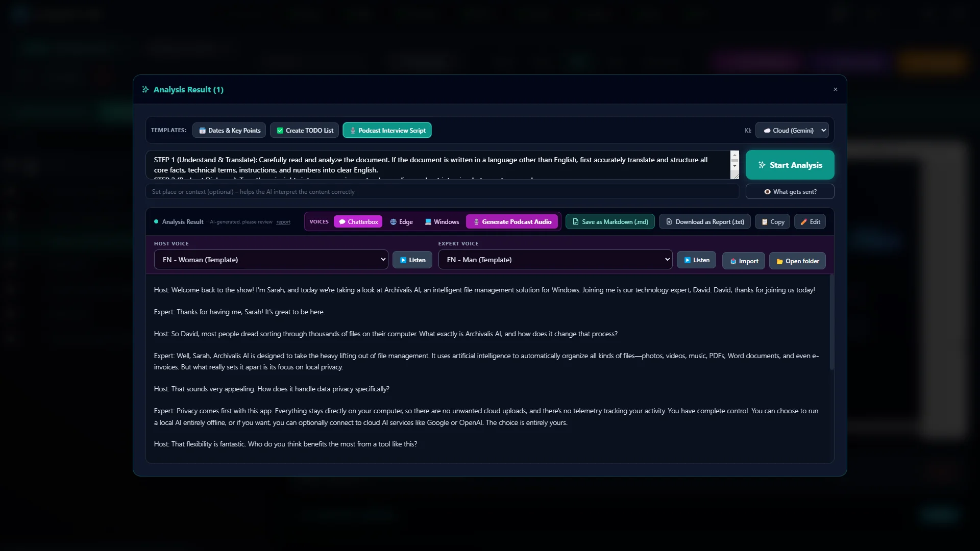Image resolution: width=980 pixels, height=551 pixels.
Task: Click the sparkle icon beside Analysis Result title
Action: 145,89
